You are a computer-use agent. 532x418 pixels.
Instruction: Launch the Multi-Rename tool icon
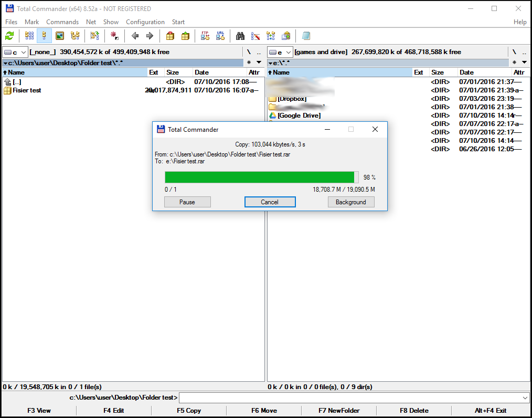255,36
